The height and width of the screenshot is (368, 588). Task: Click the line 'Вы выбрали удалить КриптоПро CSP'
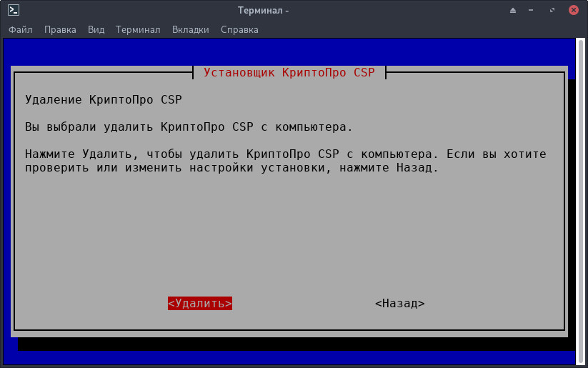pyautogui.click(x=189, y=127)
